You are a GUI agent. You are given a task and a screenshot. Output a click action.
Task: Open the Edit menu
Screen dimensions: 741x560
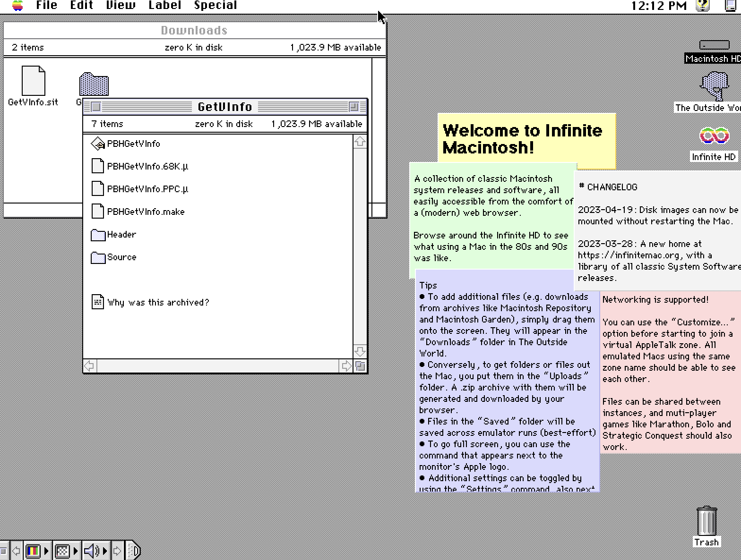81,6
